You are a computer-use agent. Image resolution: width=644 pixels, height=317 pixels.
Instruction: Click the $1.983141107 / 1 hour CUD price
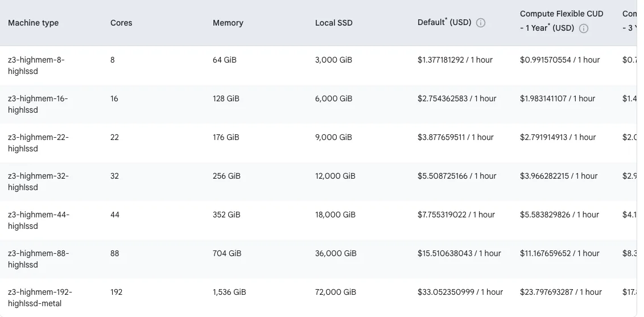coord(558,98)
